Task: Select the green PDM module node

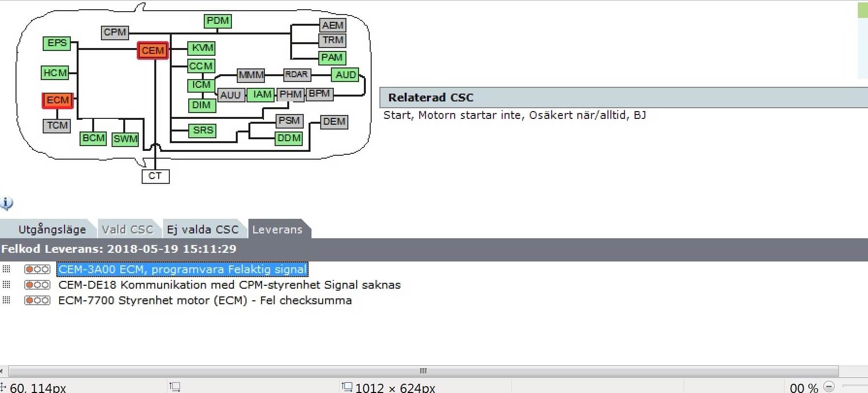Action: coord(217,21)
